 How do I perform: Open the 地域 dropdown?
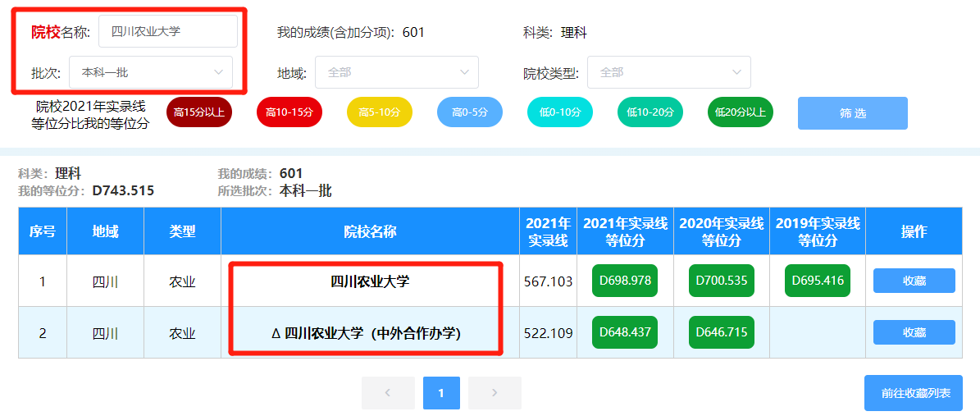pos(397,72)
